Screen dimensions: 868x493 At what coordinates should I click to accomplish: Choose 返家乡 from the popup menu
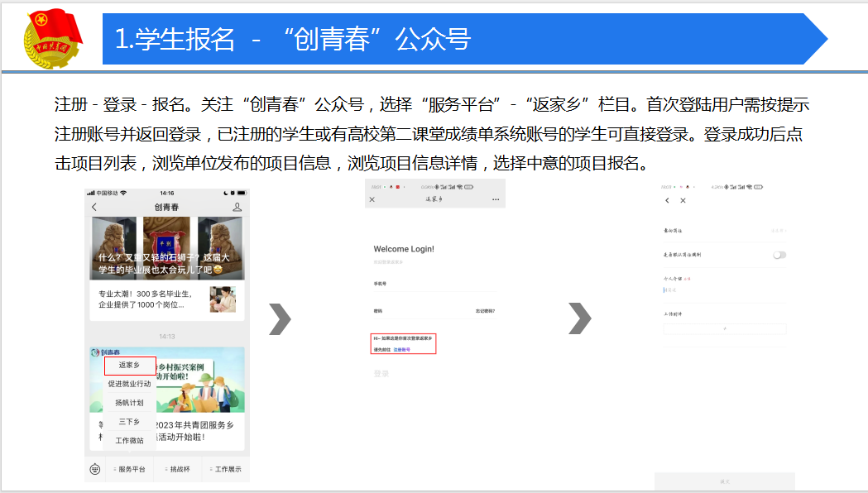tap(130, 365)
